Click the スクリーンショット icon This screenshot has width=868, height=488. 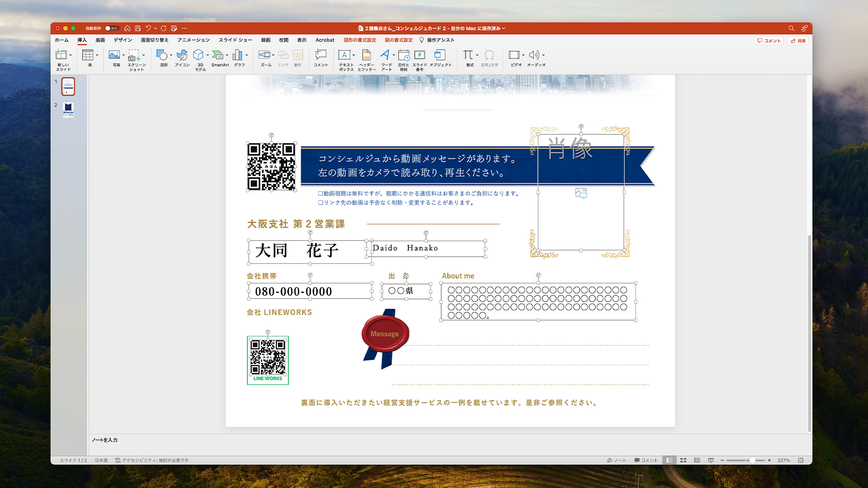pyautogui.click(x=134, y=56)
